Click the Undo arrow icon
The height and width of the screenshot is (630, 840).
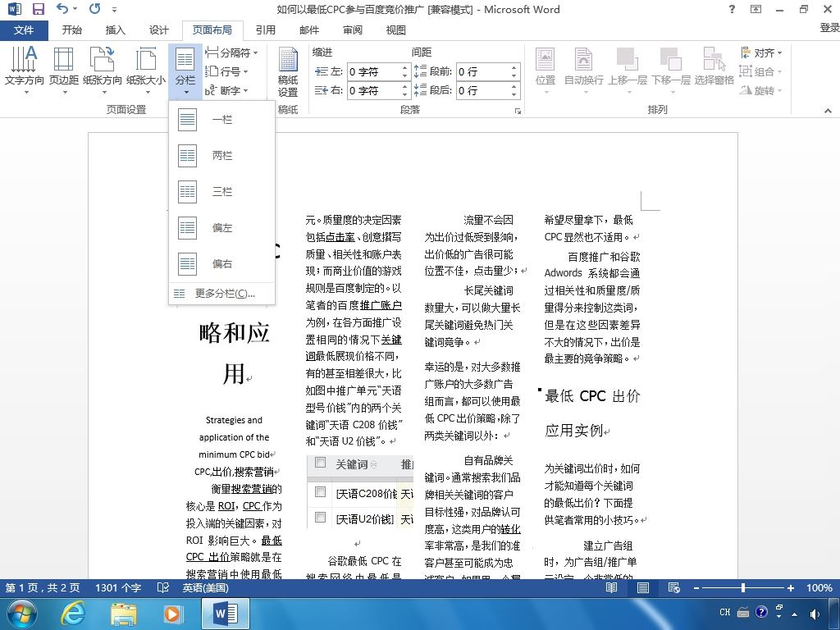tap(62, 8)
